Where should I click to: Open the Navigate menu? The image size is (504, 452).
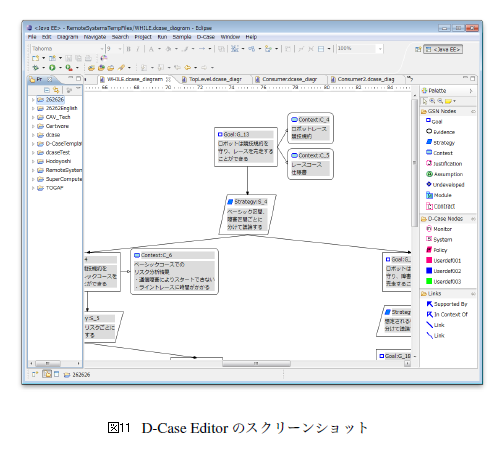[x=95, y=37]
